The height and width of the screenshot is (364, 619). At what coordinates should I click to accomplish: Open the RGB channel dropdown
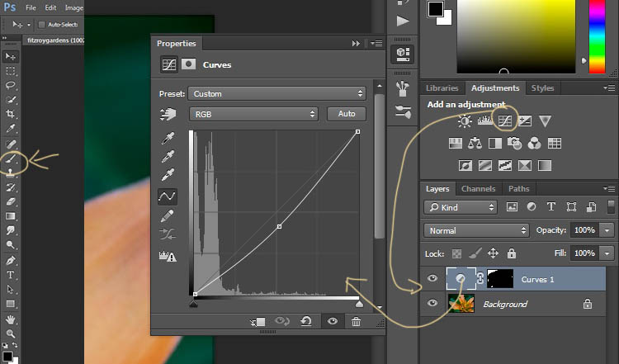[253, 114]
